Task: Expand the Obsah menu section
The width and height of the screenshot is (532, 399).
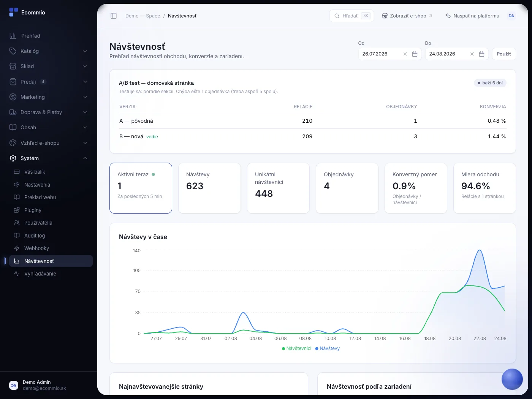Action: pos(49,127)
